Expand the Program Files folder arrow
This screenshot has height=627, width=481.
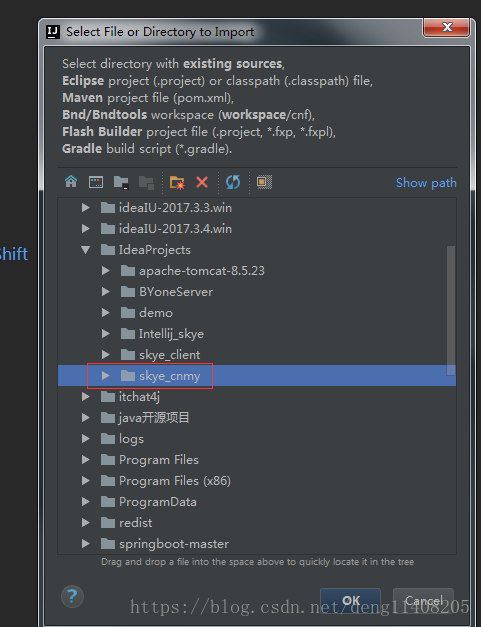tap(86, 460)
